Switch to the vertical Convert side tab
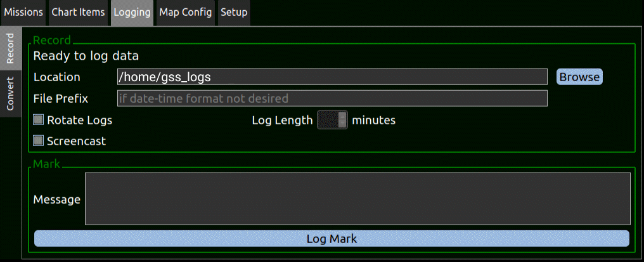644x262 pixels. pos(10,93)
